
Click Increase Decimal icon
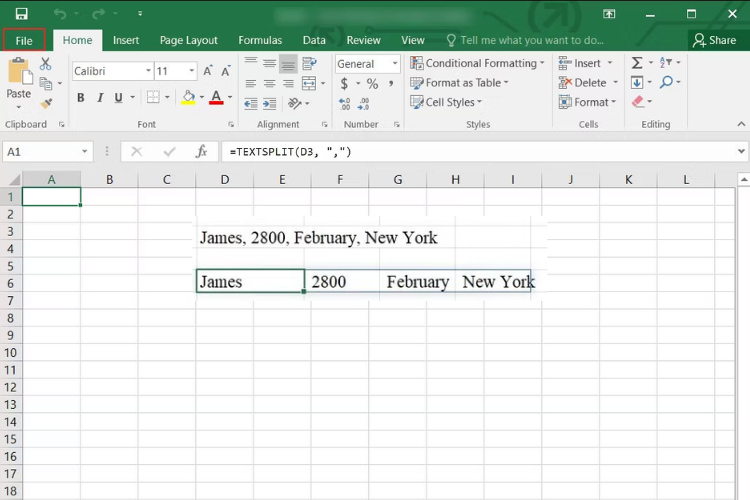click(x=344, y=103)
